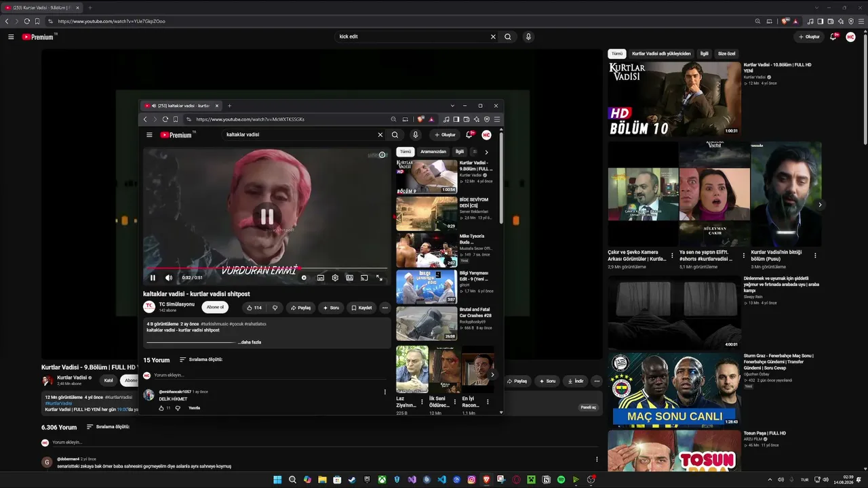Open the Mike Tyson video thumbnail
Screen dimensions: 868x488
427,250
